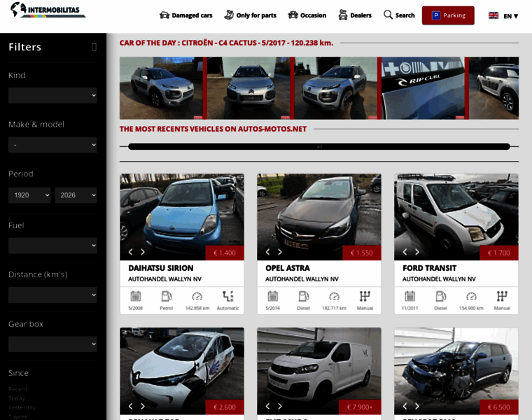Open the Damaged cars section
This screenshot has height=420, width=532.
(186, 15)
